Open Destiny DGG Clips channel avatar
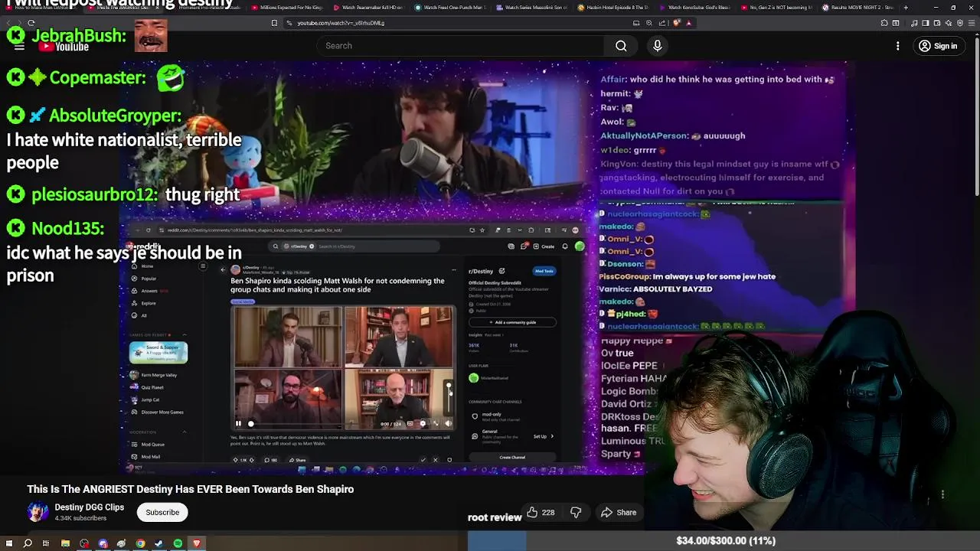The image size is (980, 551). click(38, 512)
